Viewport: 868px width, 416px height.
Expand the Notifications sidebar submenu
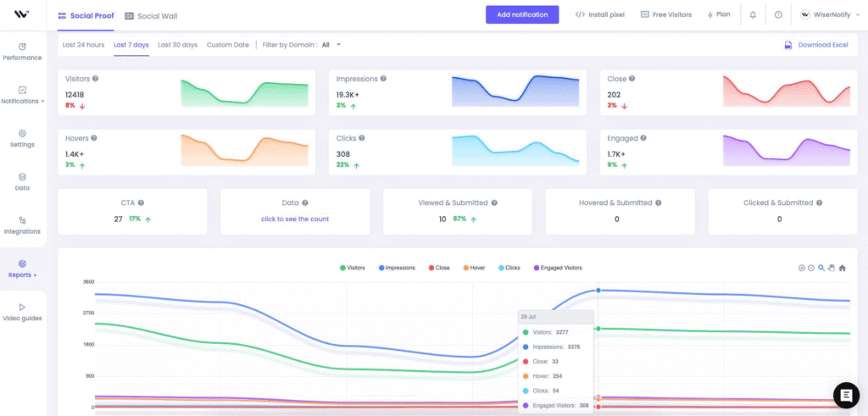[22, 95]
